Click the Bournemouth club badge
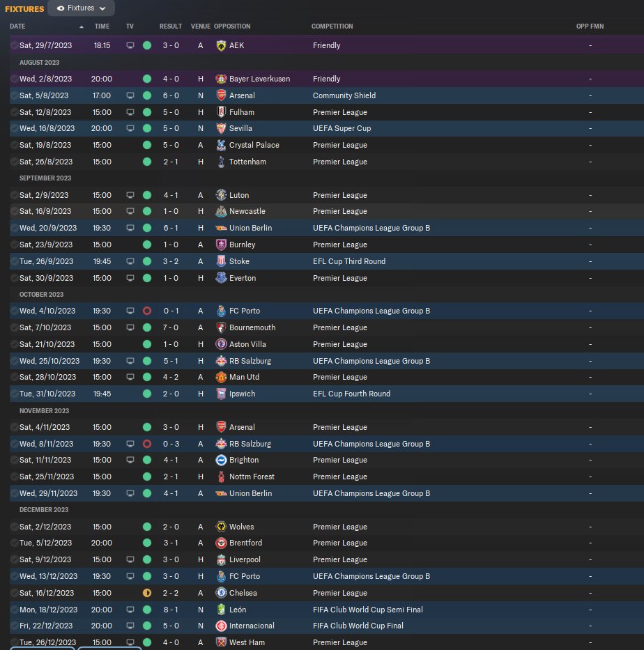The image size is (644, 650). coord(221,327)
